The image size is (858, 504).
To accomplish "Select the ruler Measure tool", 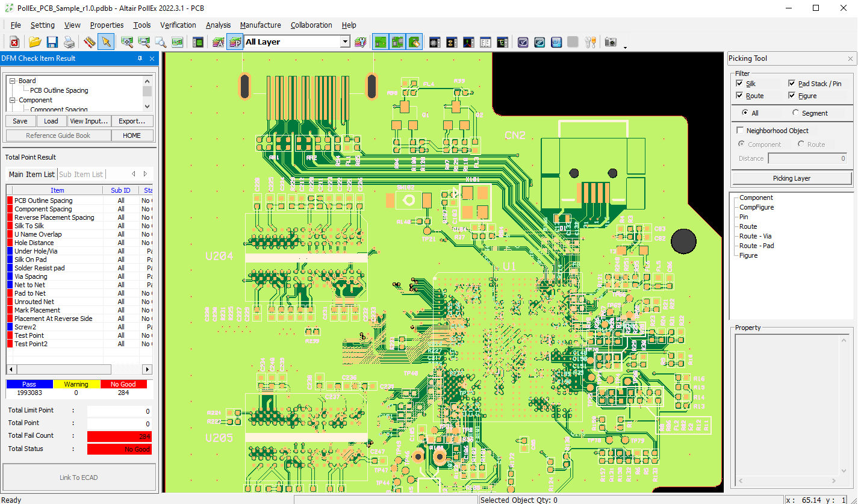I will click(90, 42).
